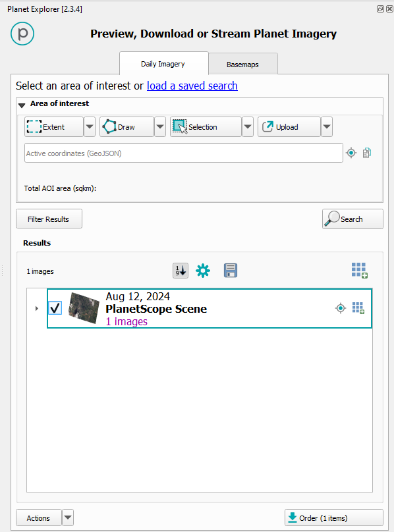Screen dimensions: 394x532
Task: Open results settings gear icon
Action: tap(203, 271)
